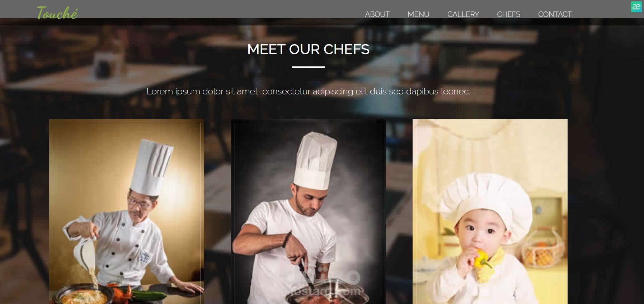Open the ABOUT navigation link
The width and height of the screenshot is (644, 304).
377,14
